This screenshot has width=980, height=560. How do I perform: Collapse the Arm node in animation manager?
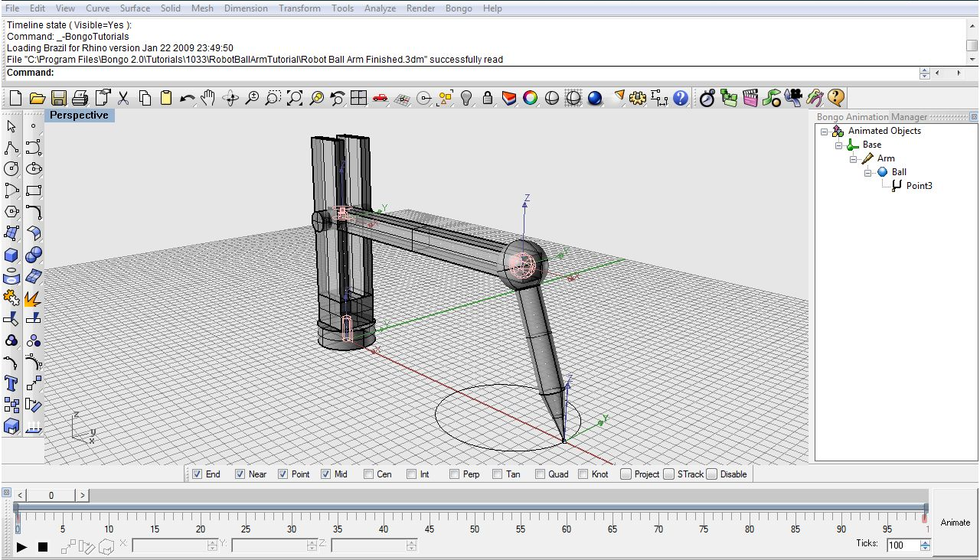(x=854, y=159)
